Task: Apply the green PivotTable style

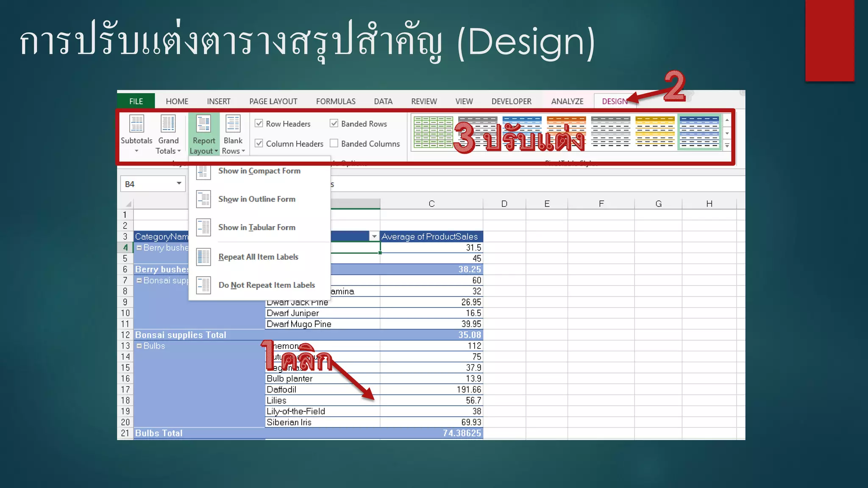Action: coord(433,132)
